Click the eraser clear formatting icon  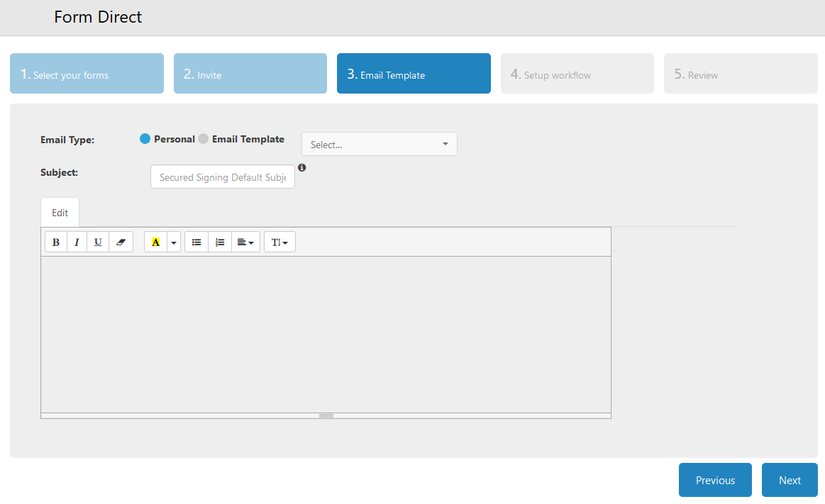(121, 242)
